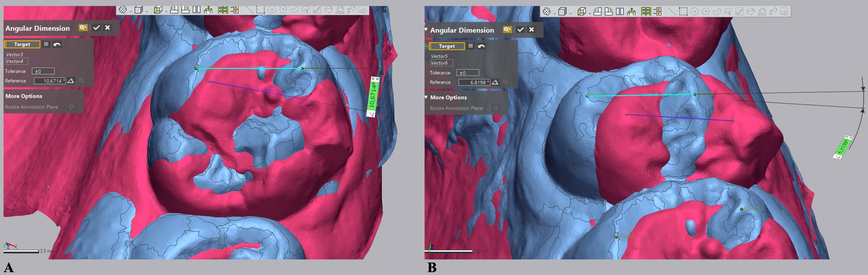The image size is (868, 275).
Task: Open wireframe cube dropdown arrow in panel B toolbar
Action: pyautogui.click(x=589, y=14)
